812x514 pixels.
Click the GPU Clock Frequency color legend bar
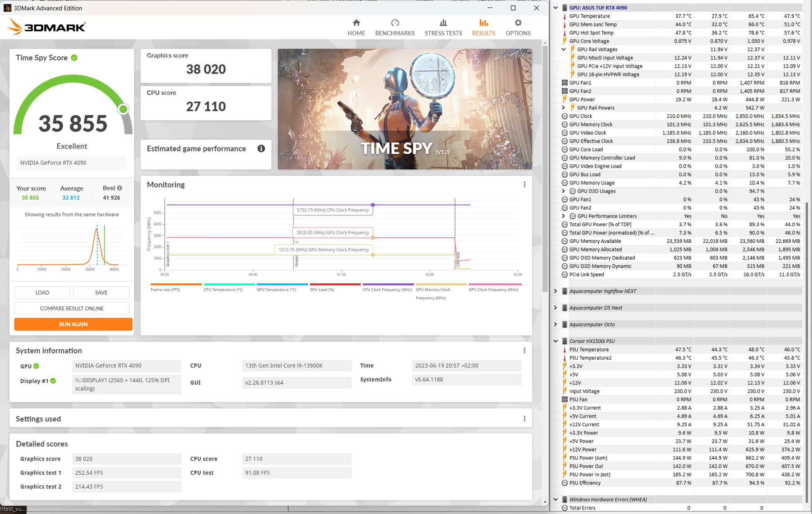[x=495, y=284]
